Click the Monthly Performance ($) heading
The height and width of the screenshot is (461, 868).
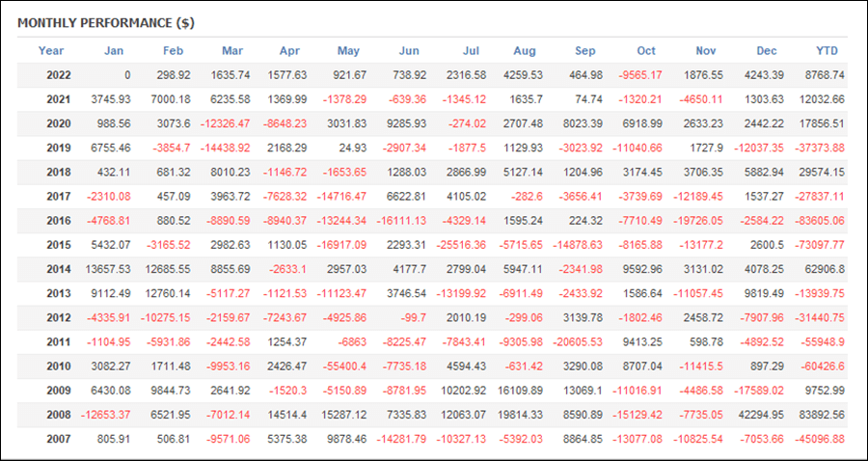(106, 23)
